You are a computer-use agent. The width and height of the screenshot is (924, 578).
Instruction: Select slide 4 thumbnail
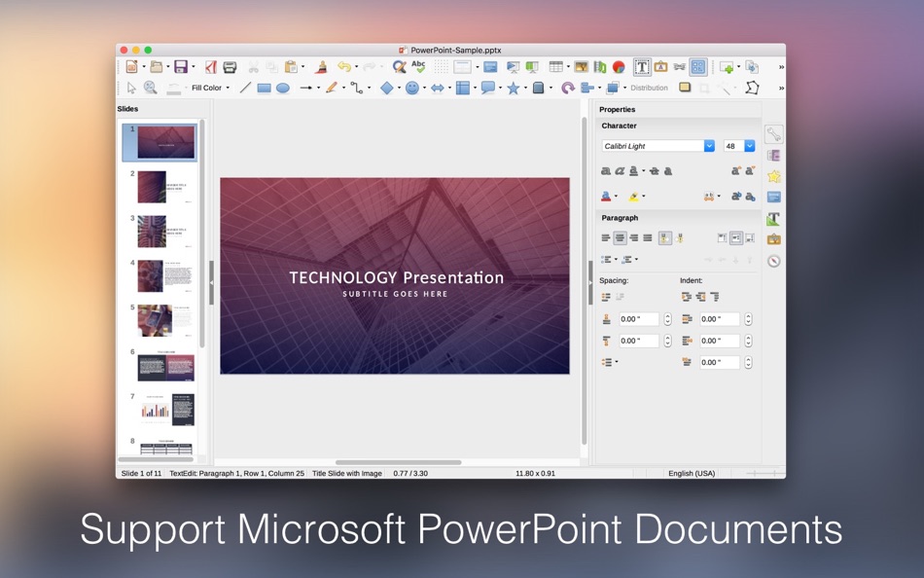[164, 276]
